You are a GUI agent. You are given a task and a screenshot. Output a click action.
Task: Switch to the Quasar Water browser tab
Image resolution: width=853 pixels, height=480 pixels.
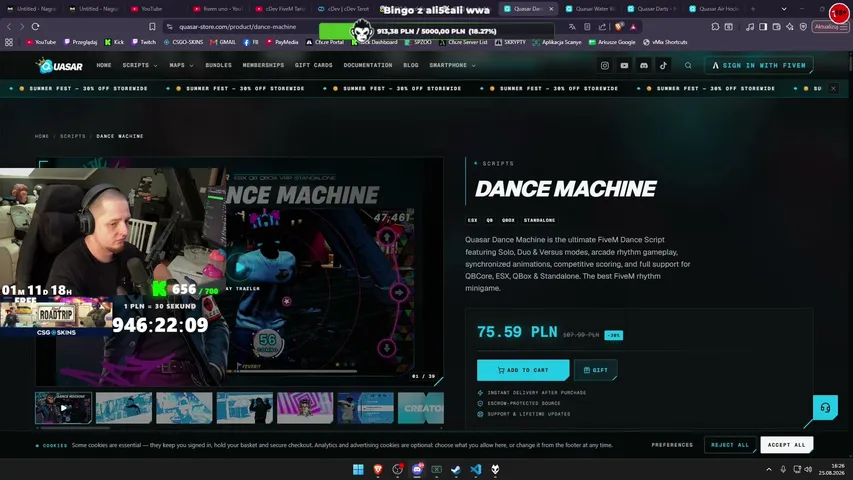click(x=591, y=9)
